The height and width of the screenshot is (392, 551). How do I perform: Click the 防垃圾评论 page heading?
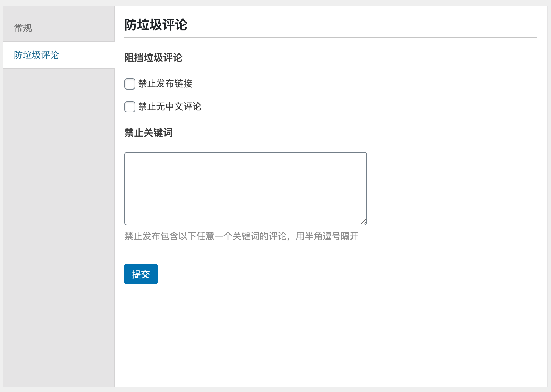156,25
